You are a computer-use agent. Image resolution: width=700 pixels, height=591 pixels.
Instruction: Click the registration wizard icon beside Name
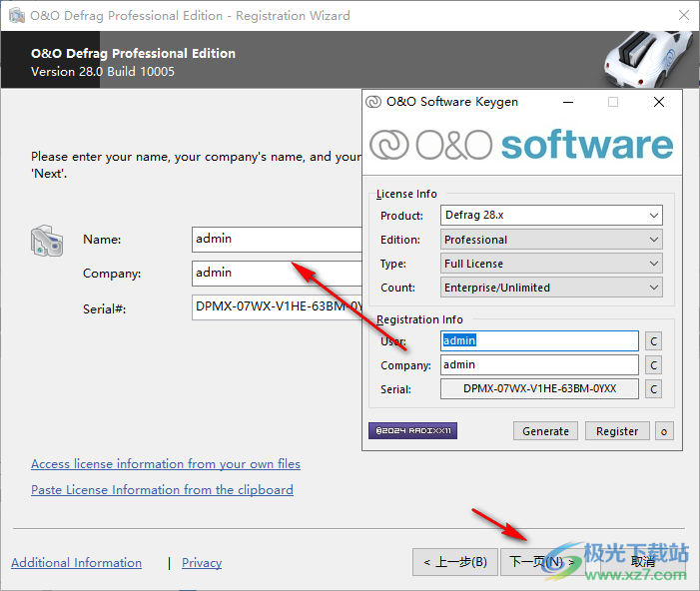(x=47, y=243)
